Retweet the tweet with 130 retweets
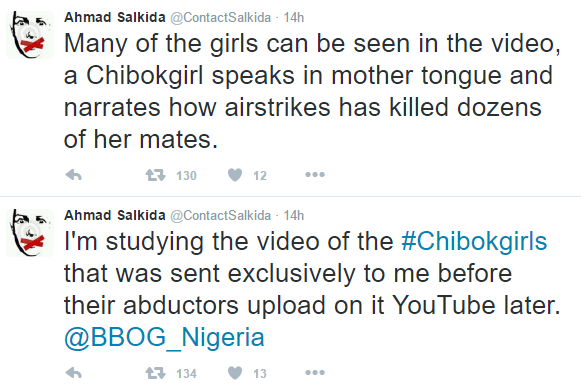 point(155,174)
